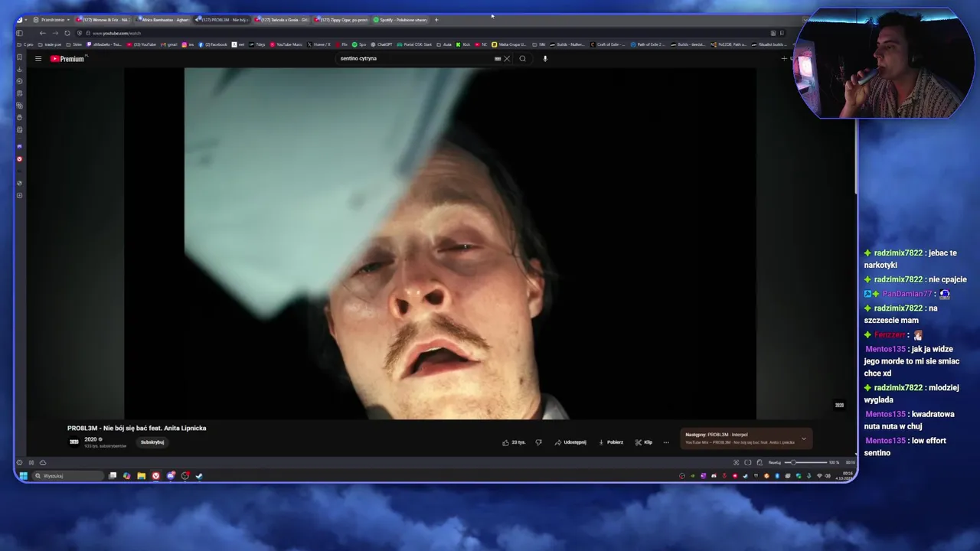Open Windows Start menu
Screen dimensions: 980x551
point(24,476)
